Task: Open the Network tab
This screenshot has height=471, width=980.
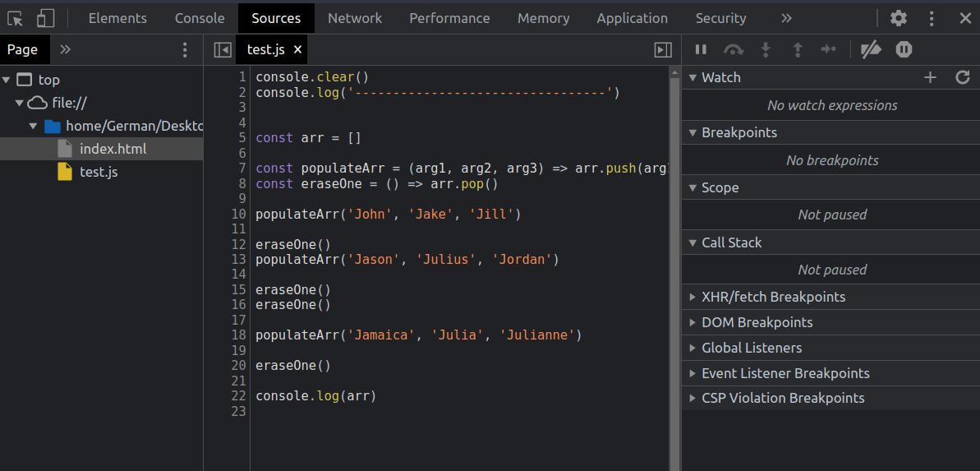Action: pyautogui.click(x=355, y=18)
